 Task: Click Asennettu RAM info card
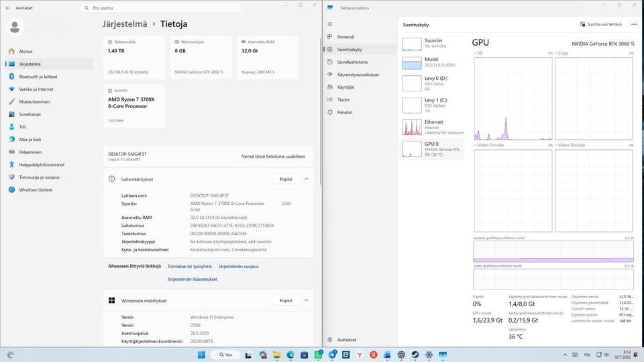(268, 57)
